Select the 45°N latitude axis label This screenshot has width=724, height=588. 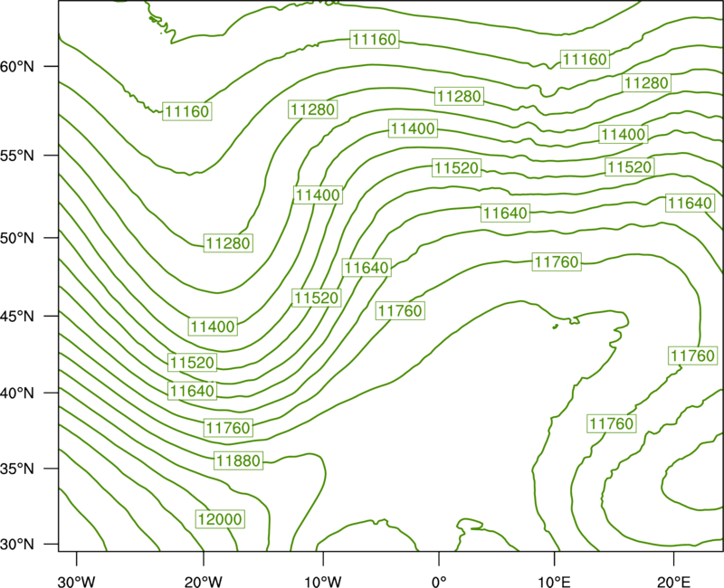click(x=17, y=316)
